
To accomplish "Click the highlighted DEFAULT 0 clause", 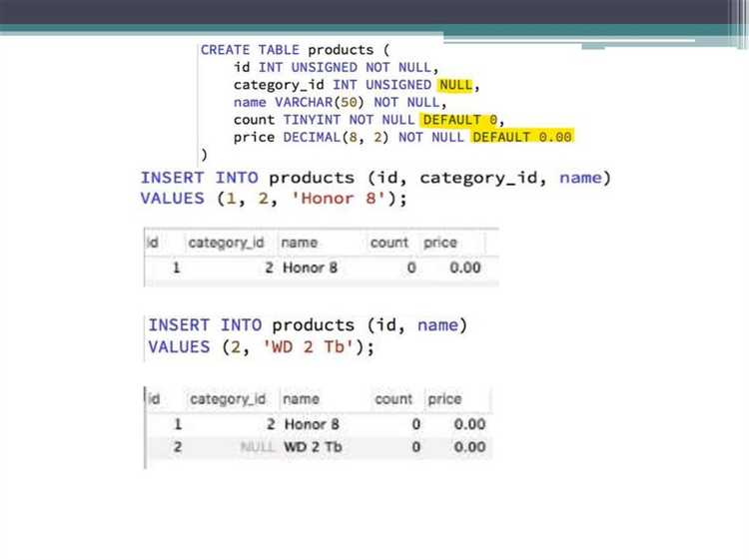I will pos(460,120).
